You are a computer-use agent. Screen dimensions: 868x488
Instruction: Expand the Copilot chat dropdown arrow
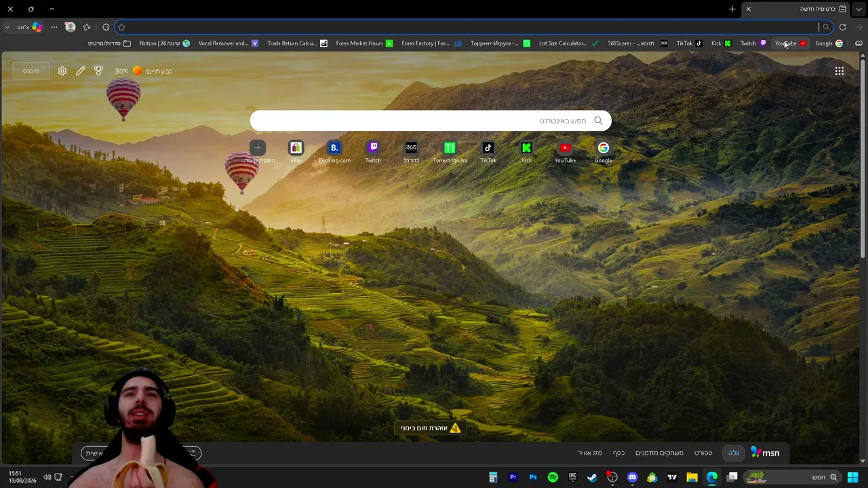tap(7, 27)
